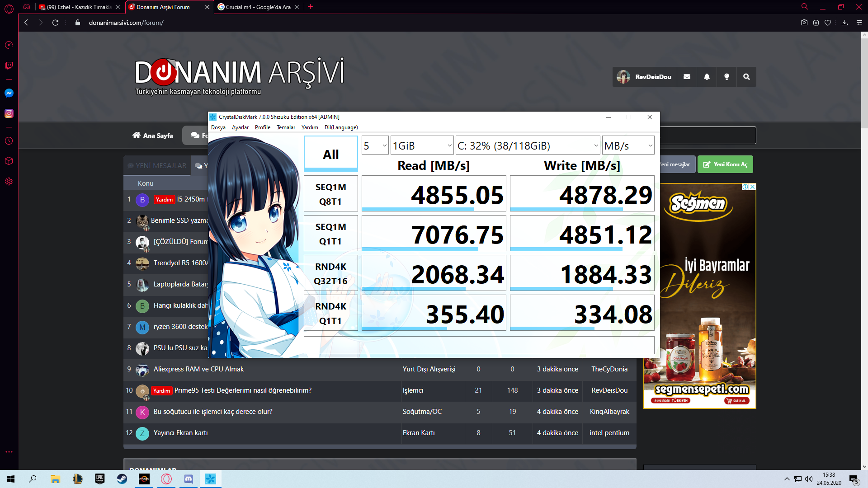Viewport: 868px width, 488px height.
Task: Open forum messages envelope icon
Action: pos(687,77)
